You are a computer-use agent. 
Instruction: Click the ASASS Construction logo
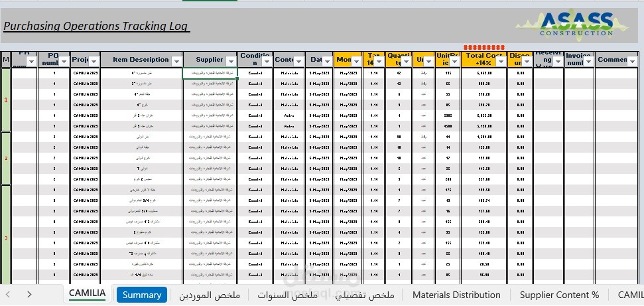tap(572, 25)
